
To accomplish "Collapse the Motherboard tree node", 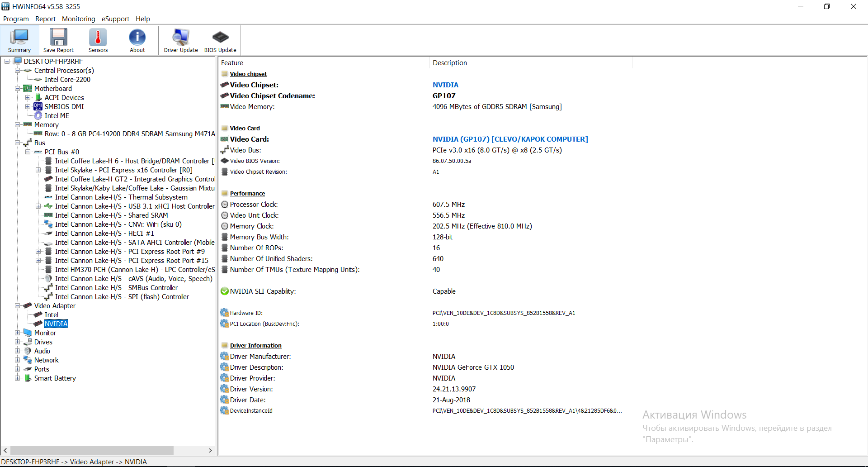I will click(x=17, y=88).
